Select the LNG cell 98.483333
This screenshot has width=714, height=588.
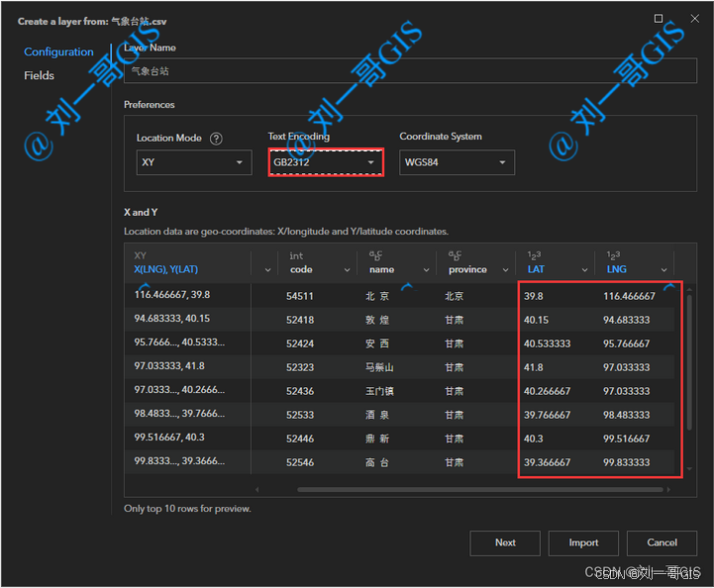pos(627,415)
